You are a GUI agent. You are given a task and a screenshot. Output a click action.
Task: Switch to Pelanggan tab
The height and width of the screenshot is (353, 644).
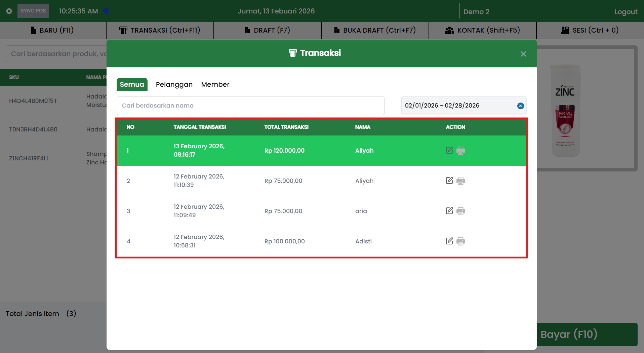(174, 84)
